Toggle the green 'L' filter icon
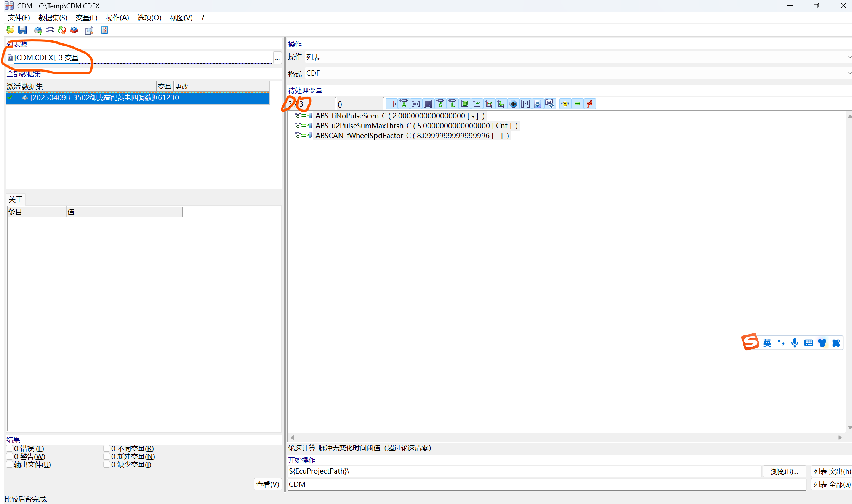Image resolution: width=852 pixels, height=504 pixels. click(452, 104)
